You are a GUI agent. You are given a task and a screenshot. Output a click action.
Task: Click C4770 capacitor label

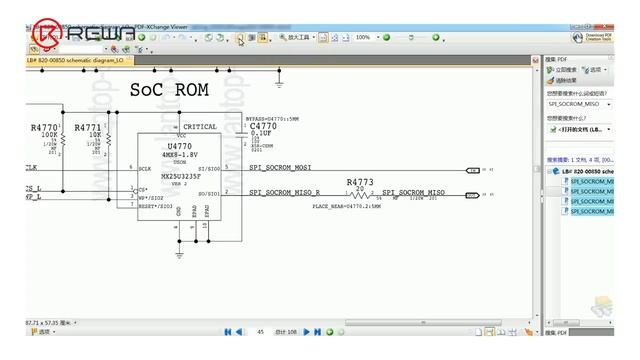[x=263, y=126]
